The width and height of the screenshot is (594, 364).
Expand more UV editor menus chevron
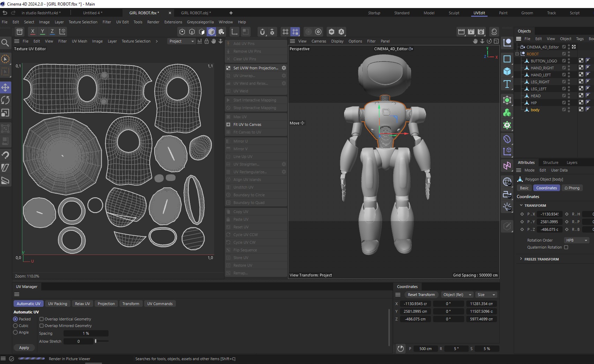click(x=157, y=41)
